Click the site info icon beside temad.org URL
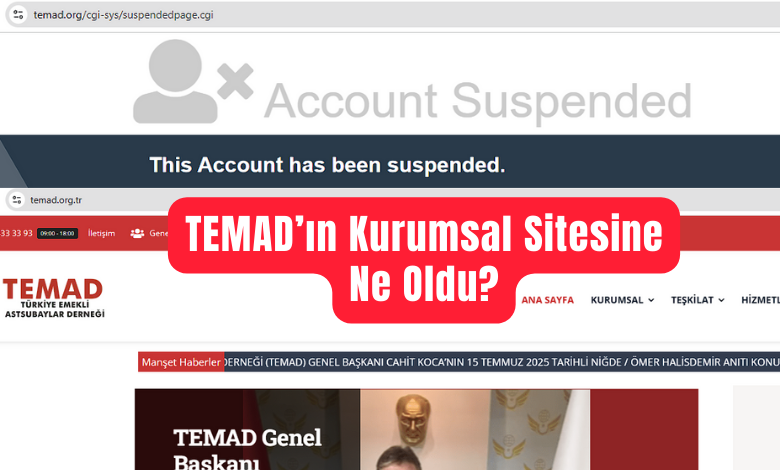Image resolution: width=780 pixels, height=470 pixels. pyautogui.click(x=18, y=14)
